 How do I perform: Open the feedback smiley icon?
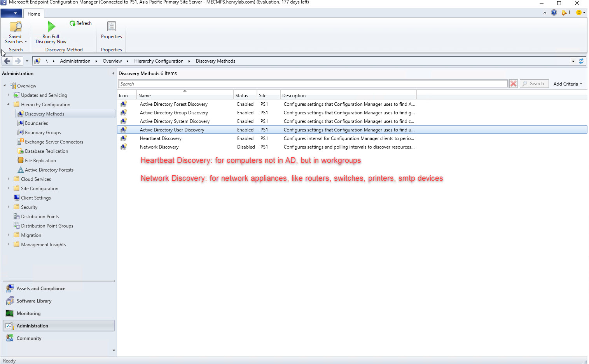coord(579,12)
